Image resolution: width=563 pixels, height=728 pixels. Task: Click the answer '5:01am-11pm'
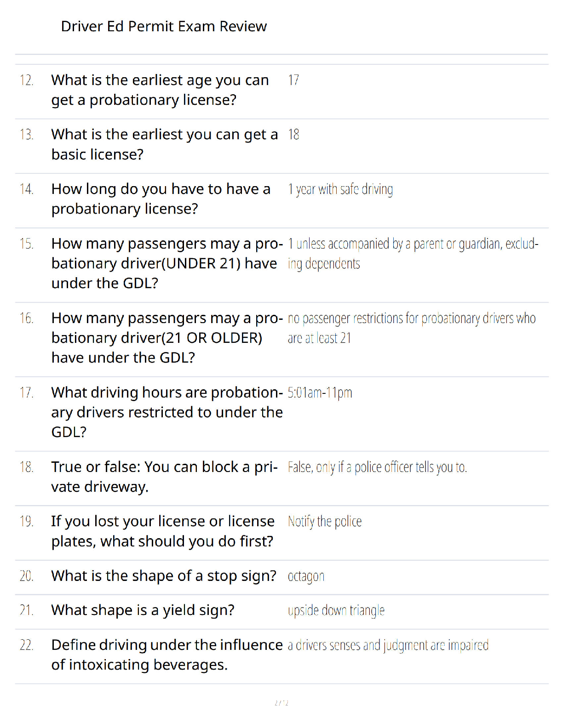(320, 393)
